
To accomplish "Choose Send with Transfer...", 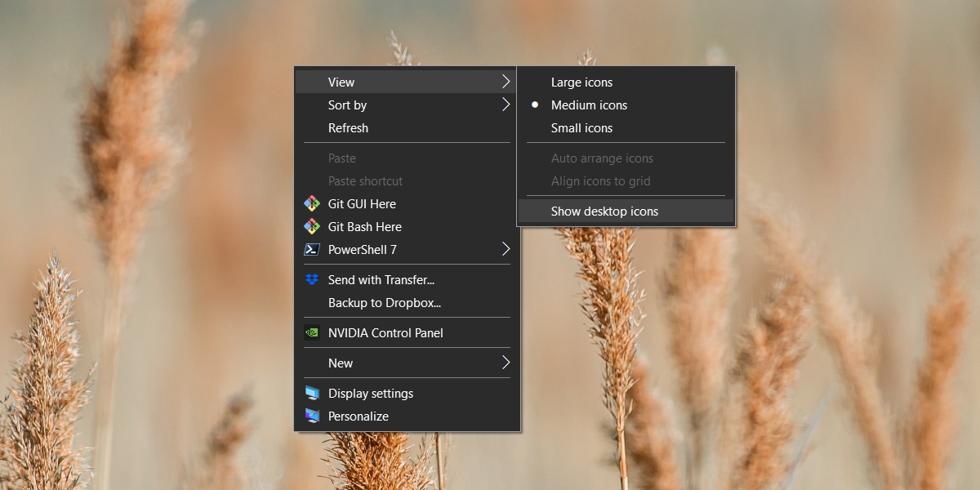I will (x=406, y=280).
